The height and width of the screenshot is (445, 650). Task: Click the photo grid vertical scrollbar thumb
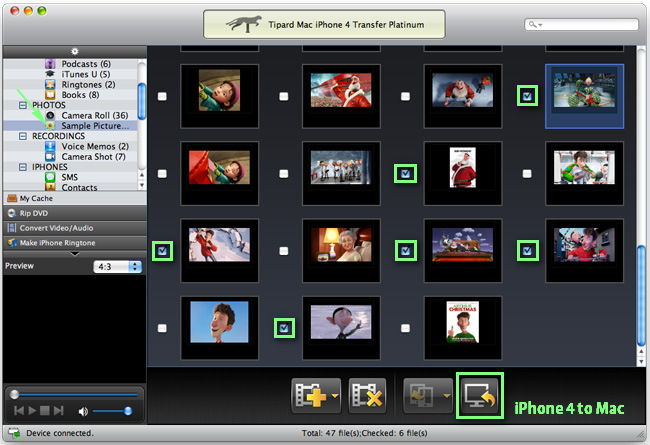tap(641, 296)
